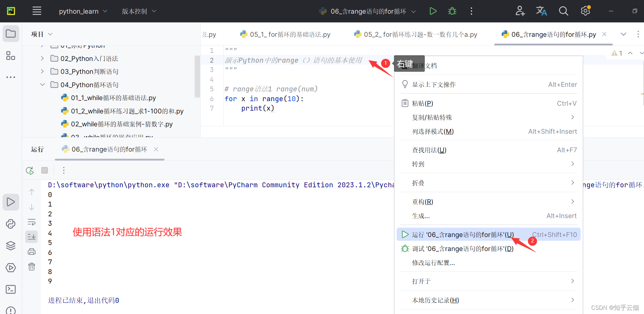
Task: Open 复制/粘贴特殊 submenu
Action: (488, 117)
